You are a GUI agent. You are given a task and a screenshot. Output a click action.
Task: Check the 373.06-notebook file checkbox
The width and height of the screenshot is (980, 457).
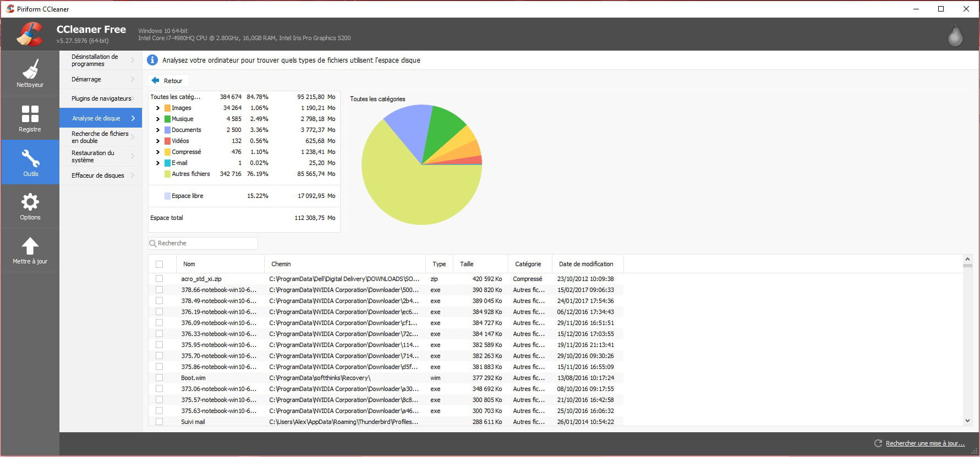tap(159, 389)
